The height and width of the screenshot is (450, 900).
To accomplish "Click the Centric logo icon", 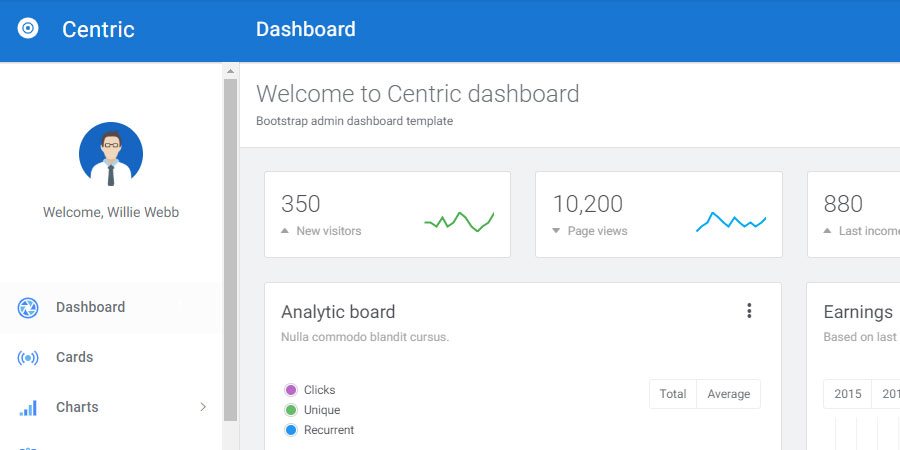I will coord(28,28).
